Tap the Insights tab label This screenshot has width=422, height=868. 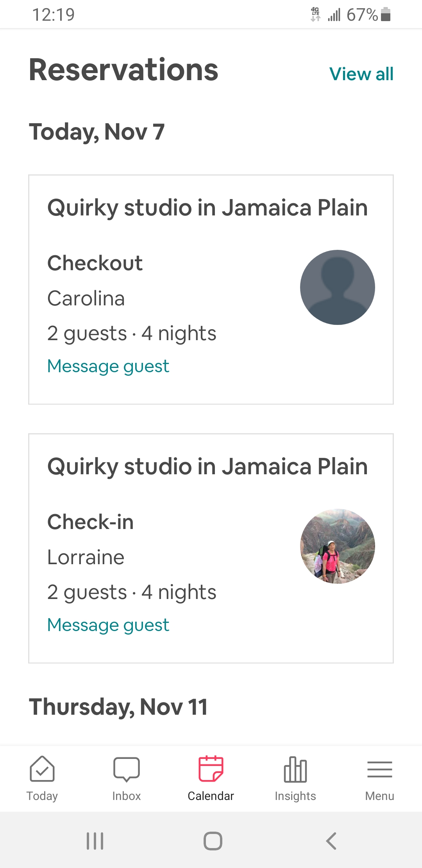(x=295, y=796)
